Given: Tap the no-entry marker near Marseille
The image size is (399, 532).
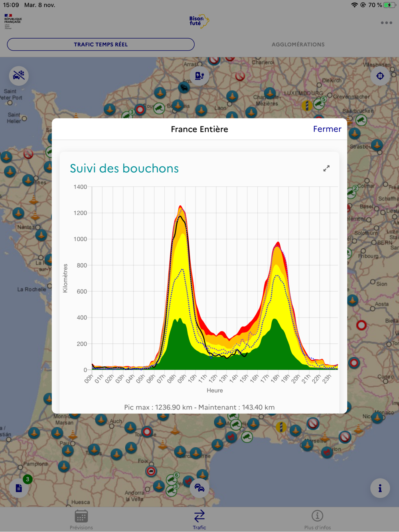Looking at the screenshot, I should click(313, 423).
